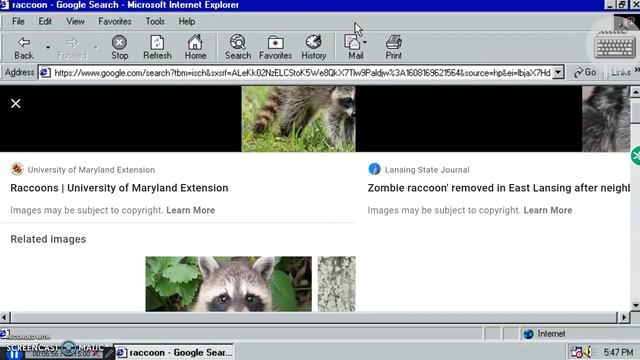Screen dimensions: 640x360
Task: Click the horizontal scrollbar left arrow
Action: (x=4, y=317)
